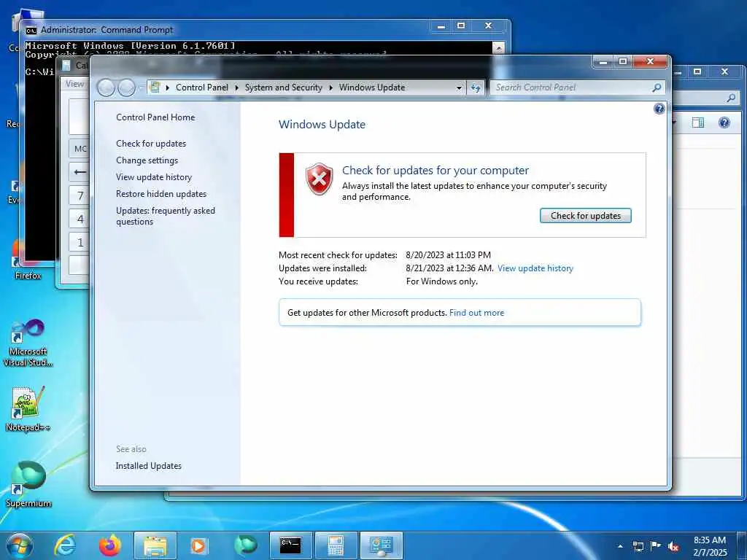Click the address bar Control Panel icon
747x560 pixels.
(155, 87)
